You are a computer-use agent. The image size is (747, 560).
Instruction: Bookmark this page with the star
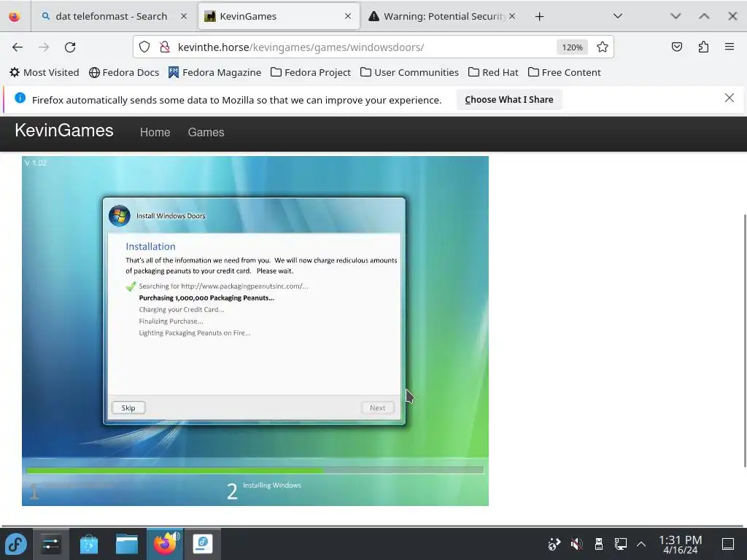tap(602, 47)
